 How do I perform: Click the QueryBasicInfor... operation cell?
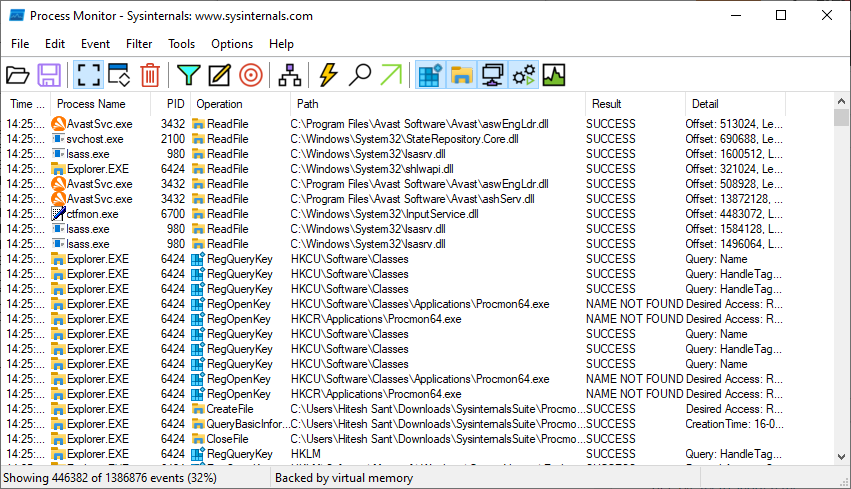[248, 424]
